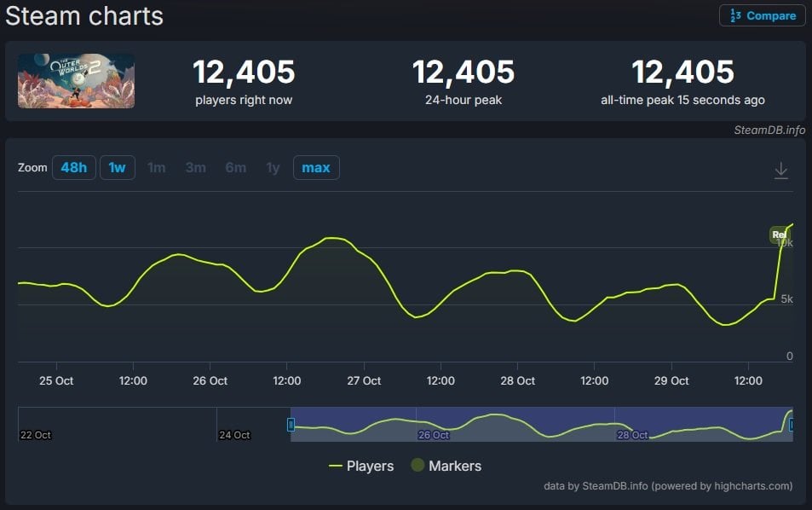Click the shaded navigator selection area

tap(541, 425)
